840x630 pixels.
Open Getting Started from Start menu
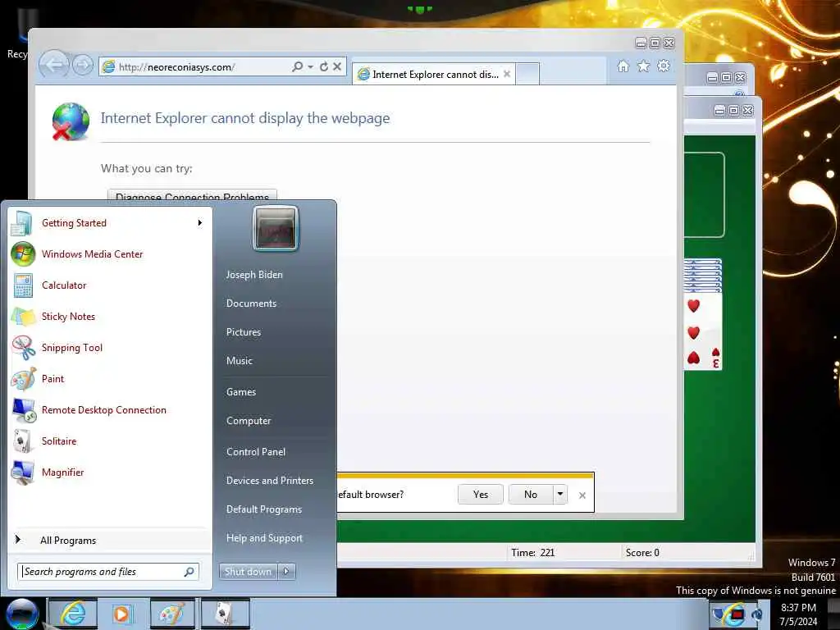point(107,223)
